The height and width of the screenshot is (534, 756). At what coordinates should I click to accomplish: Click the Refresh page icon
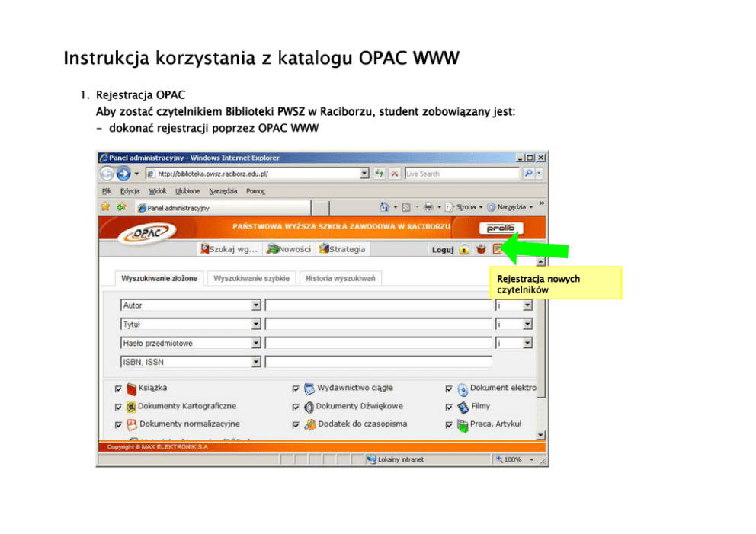point(380,174)
